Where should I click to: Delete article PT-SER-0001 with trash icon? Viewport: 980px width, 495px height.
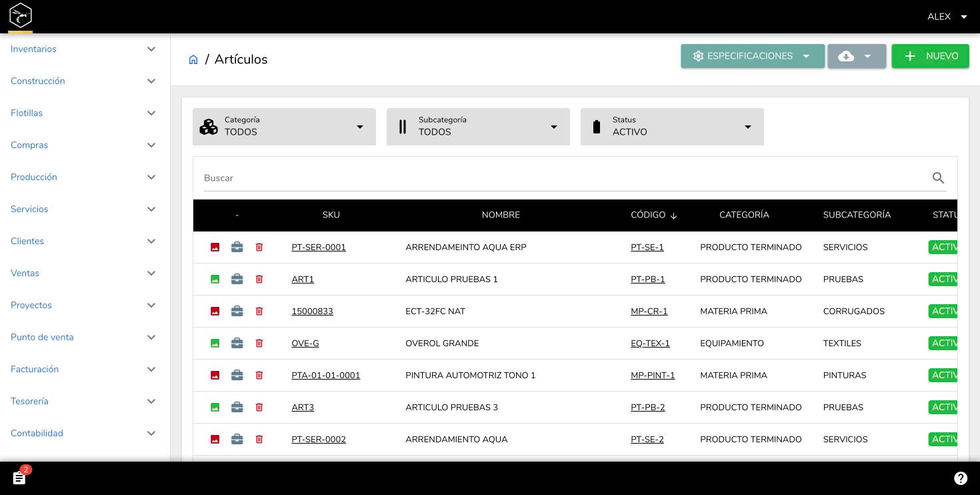(259, 247)
